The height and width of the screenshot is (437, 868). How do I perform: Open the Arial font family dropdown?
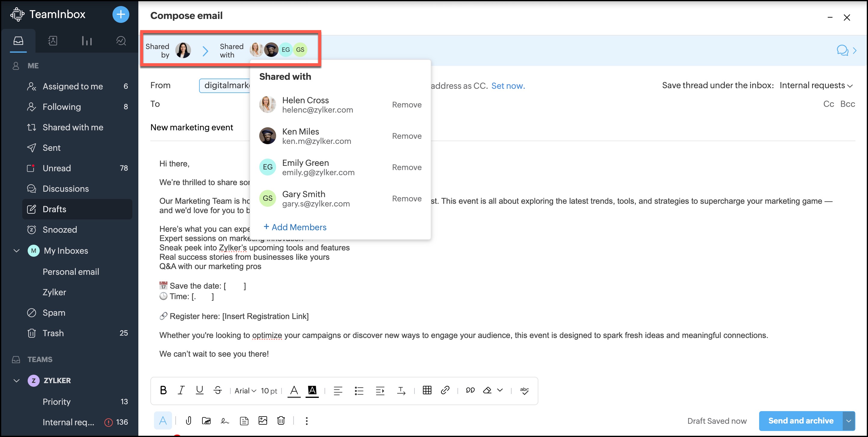245,391
